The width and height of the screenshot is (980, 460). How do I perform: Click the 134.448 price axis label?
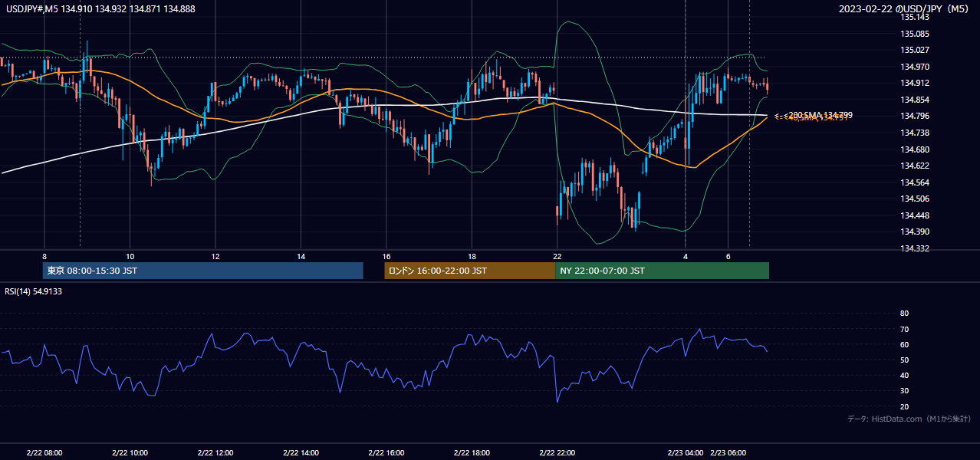[x=915, y=215]
